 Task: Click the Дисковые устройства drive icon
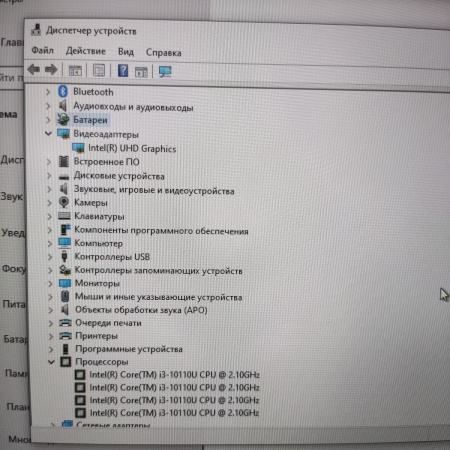tap(64, 177)
